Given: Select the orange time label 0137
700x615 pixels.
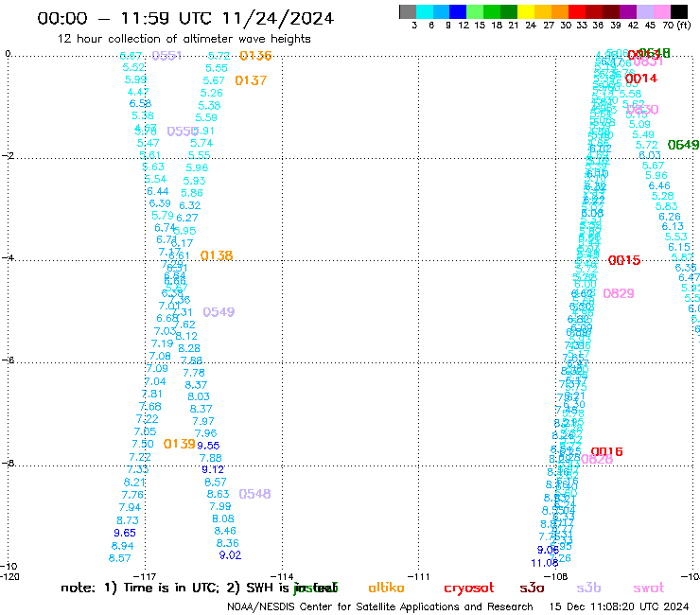Looking at the screenshot, I should pyautogui.click(x=251, y=80).
